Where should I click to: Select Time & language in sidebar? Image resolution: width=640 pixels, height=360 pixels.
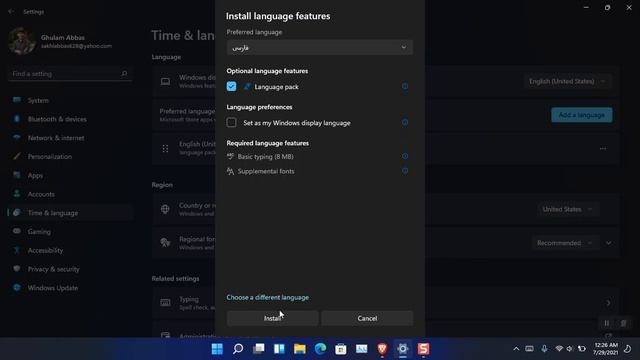click(x=70, y=213)
